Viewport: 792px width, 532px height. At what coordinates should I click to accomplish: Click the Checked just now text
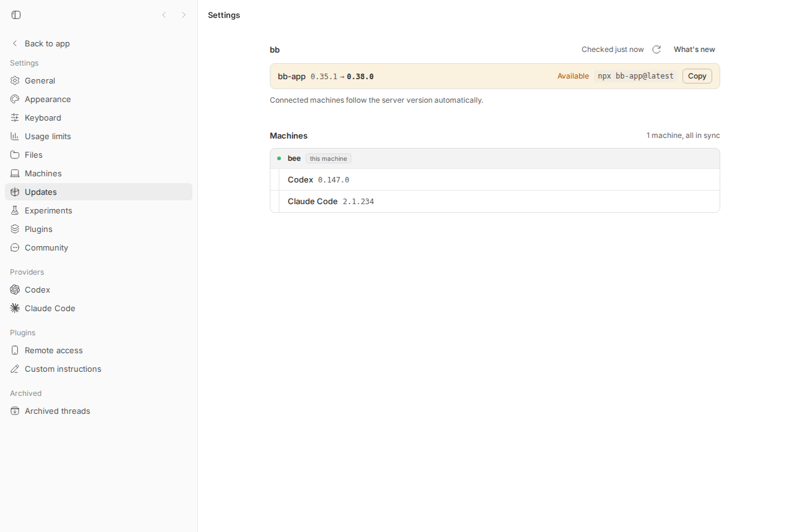[613, 49]
